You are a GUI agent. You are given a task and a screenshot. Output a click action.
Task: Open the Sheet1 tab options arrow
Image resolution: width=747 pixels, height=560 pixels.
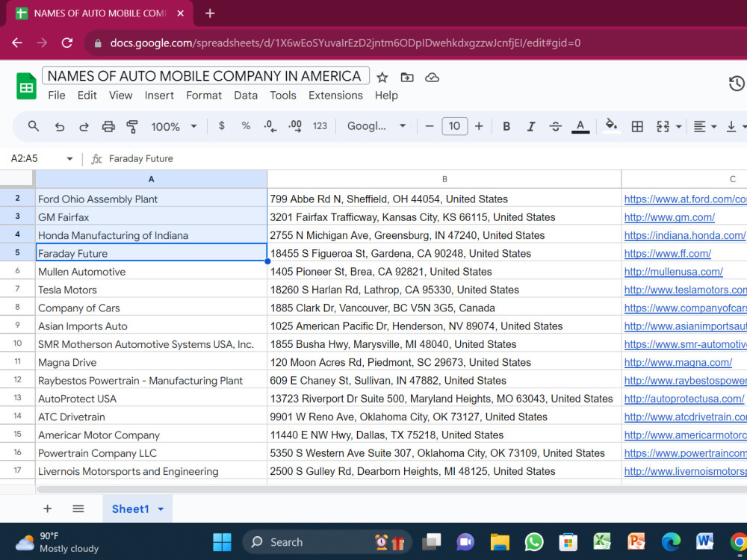click(x=161, y=509)
